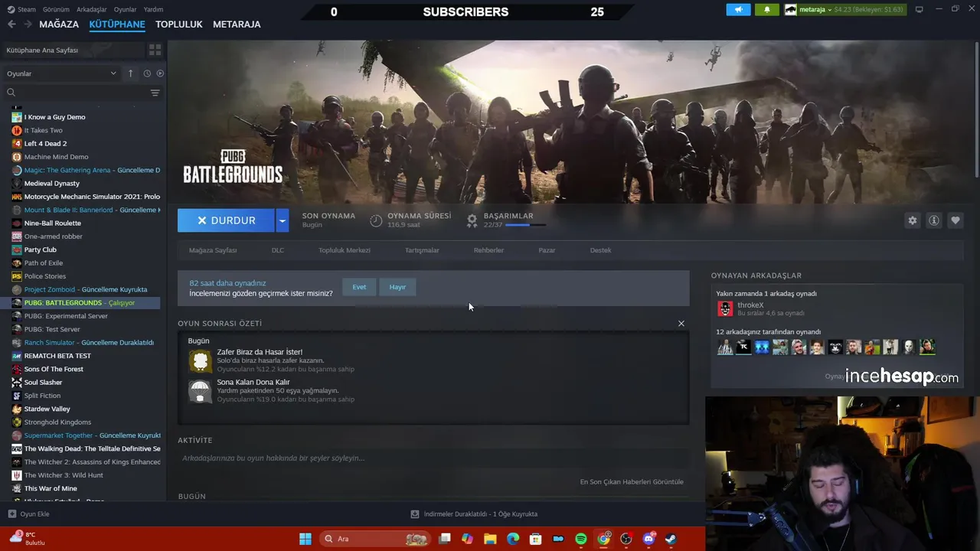The image size is (980, 551).
Task: Open the Yardım menu
Action: coord(153,9)
